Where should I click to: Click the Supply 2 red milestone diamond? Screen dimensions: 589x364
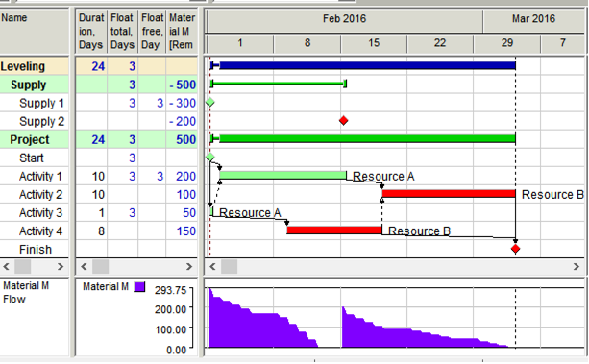[343, 121]
